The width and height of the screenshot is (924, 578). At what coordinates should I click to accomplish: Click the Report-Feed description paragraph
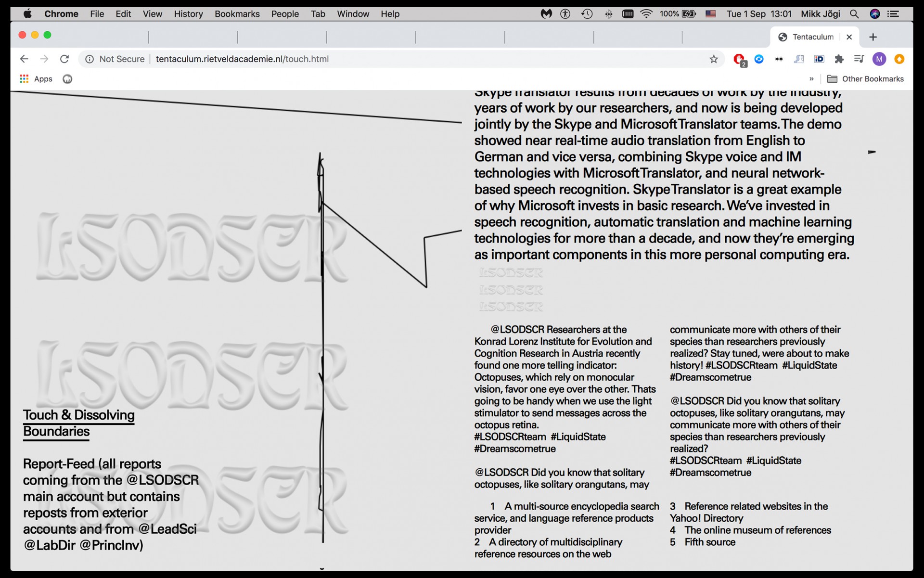(111, 504)
